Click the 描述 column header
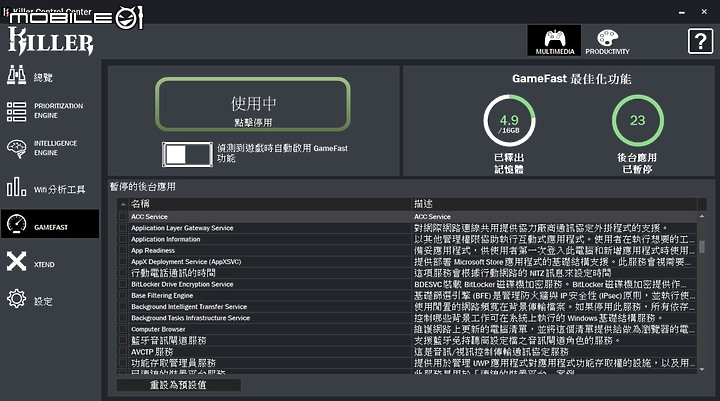720x401 pixels. click(554, 204)
